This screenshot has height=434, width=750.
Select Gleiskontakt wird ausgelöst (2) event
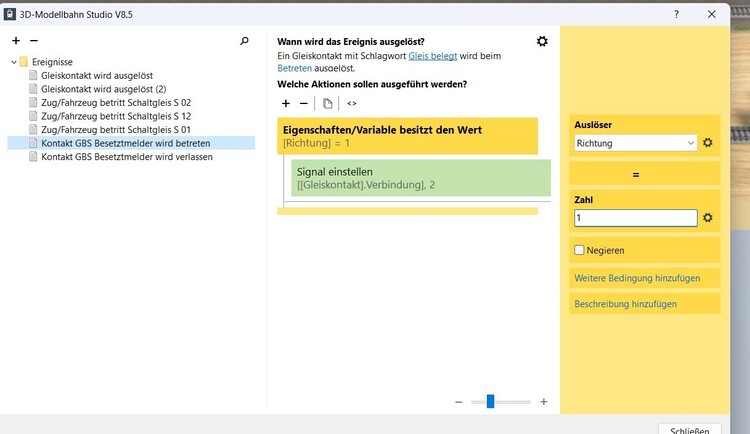point(103,89)
